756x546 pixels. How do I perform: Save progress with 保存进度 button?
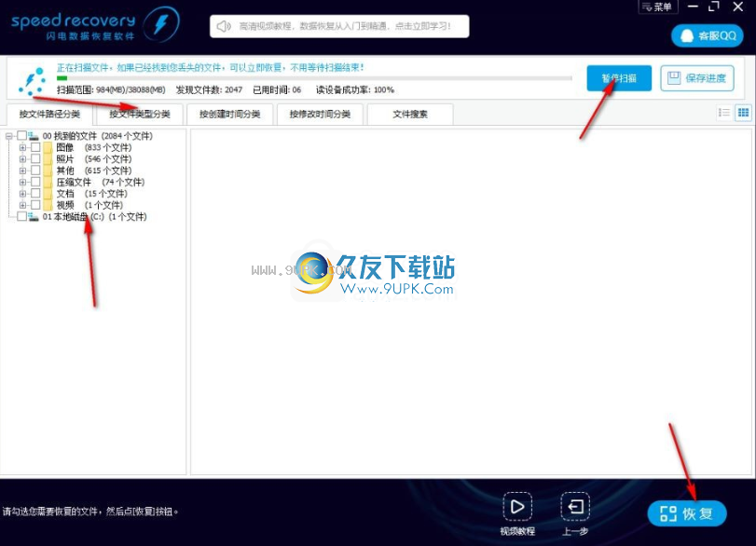click(696, 78)
